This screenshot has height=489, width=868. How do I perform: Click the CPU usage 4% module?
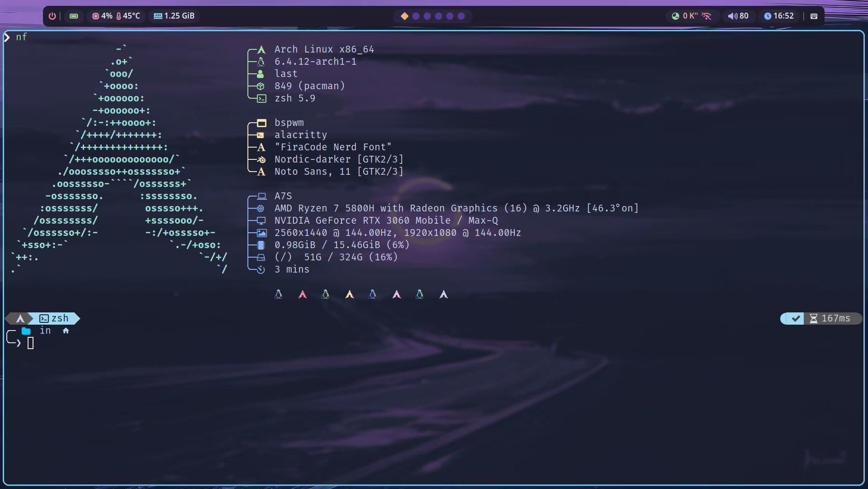pyautogui.click(x=102, y=16)
